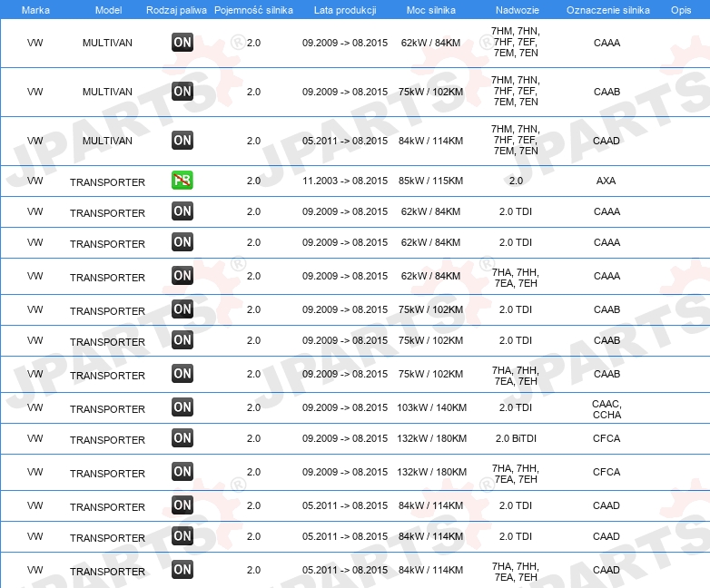Click the ON icon in the CFCA 7HA, 7HH row
710x588 pixels.
tap(182, 472)
